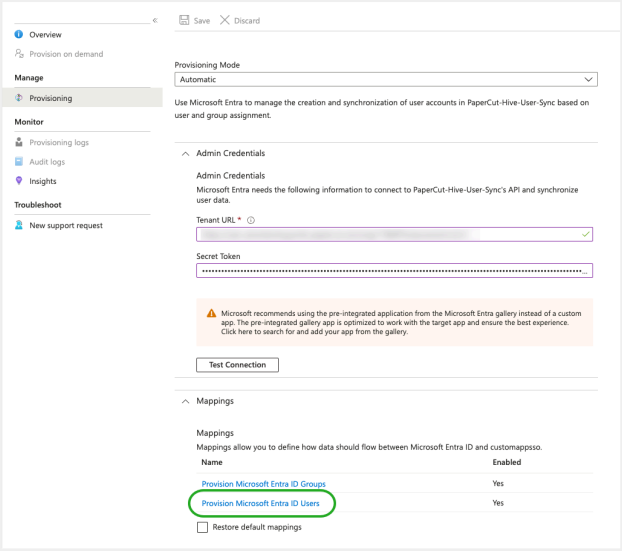Viewport: 622px width, 551px height.
Task: Open Provision Microsoft Entra ID Groups mapping
Action: click(x=263, y=484)
